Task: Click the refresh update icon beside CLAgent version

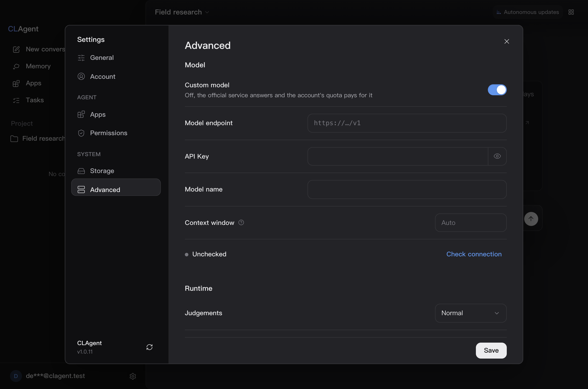Action: (149, 347)
